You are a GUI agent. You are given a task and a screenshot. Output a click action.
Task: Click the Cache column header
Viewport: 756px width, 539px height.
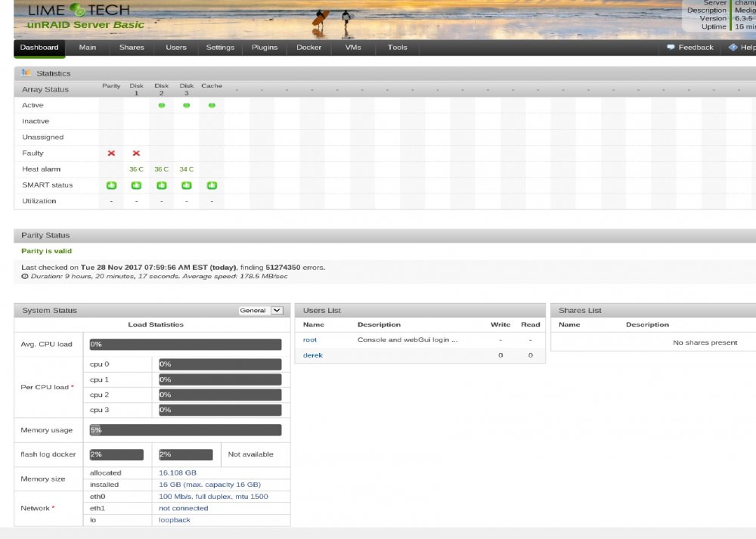(x=212, y=86)
